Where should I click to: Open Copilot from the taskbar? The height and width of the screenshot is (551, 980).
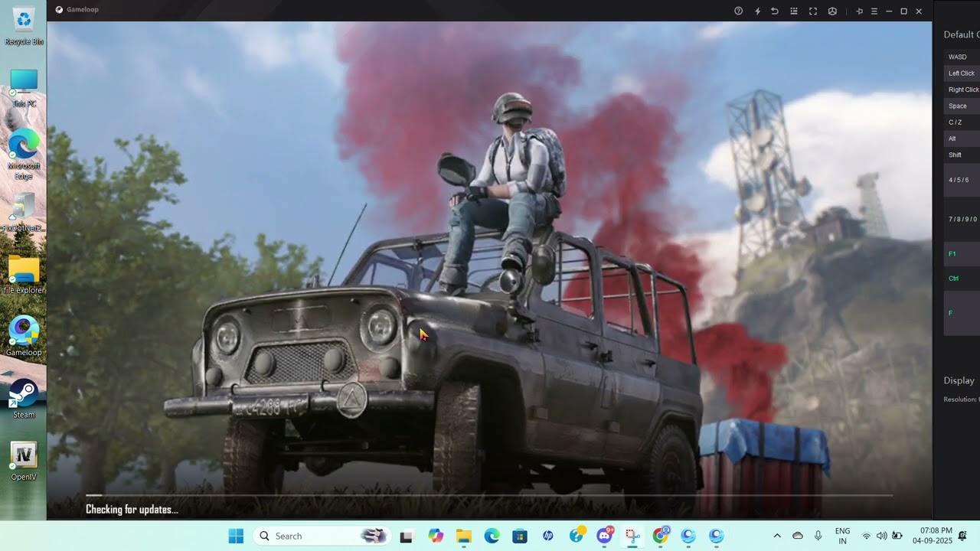(436, 536)
